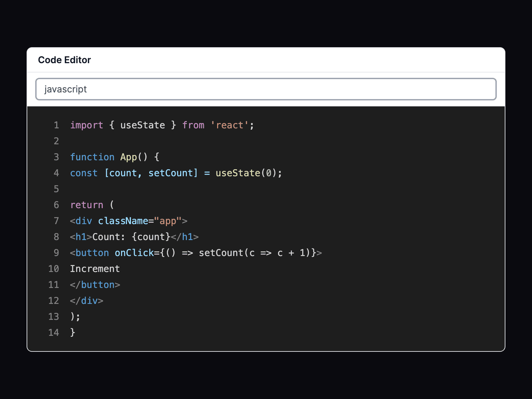Click inside the empty line 5
Image resolution: width=532 pixels, height=399 pixels.
[100, 189]
